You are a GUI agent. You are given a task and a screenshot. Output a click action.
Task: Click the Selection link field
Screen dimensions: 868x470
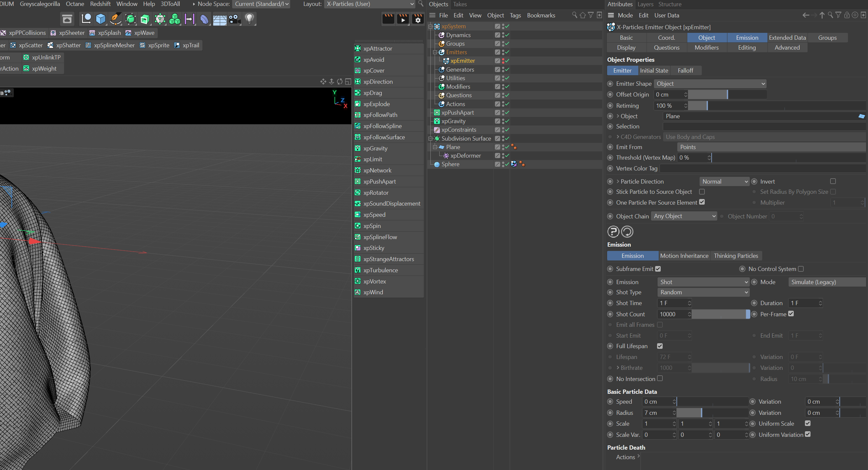click(764, 126)
